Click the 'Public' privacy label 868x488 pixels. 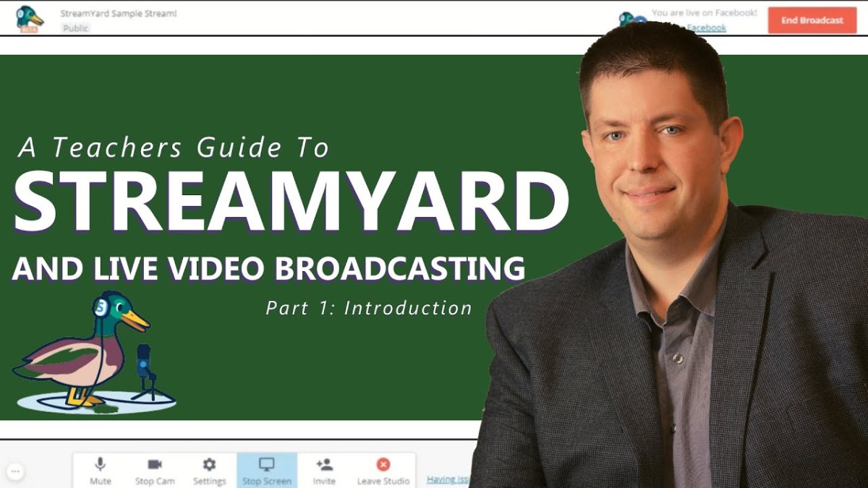(76, 28)
